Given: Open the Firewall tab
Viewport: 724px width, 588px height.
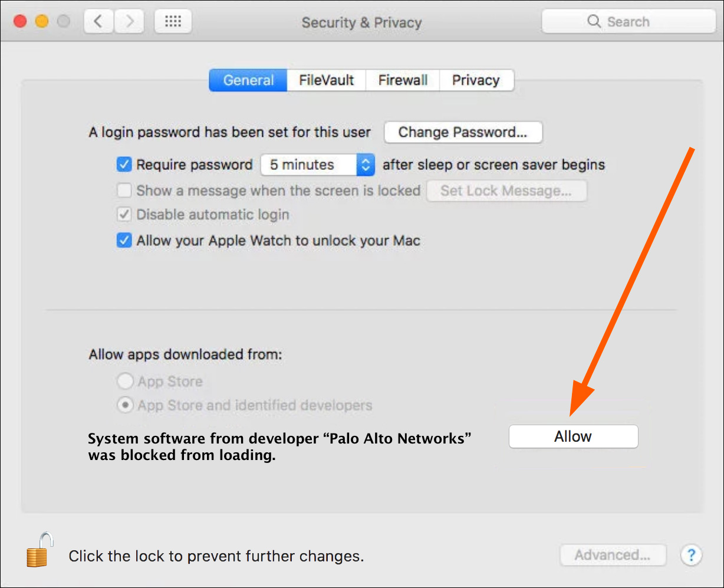Looking at the screenshot, I should point(403,80).
